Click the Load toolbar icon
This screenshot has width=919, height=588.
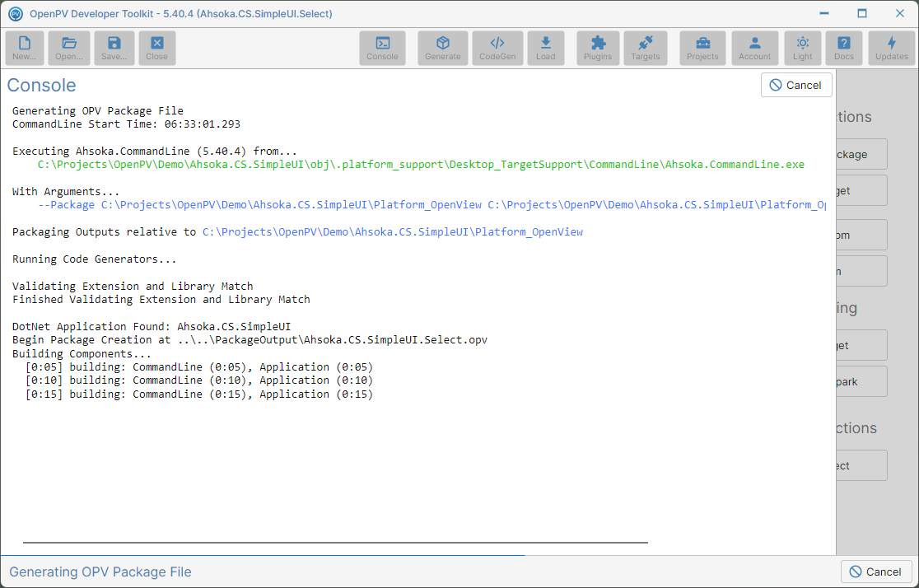[x=546, y=48]
